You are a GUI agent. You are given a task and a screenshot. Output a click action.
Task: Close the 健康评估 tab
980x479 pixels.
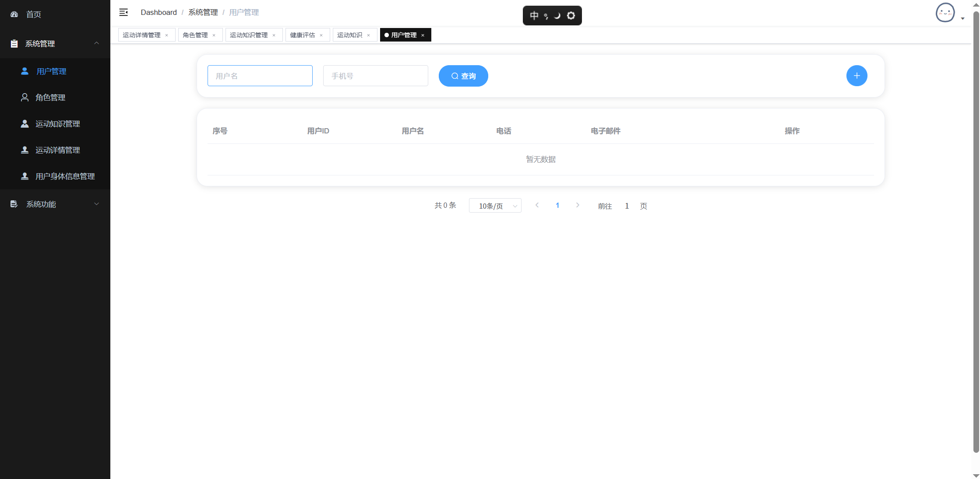(321, 35)
